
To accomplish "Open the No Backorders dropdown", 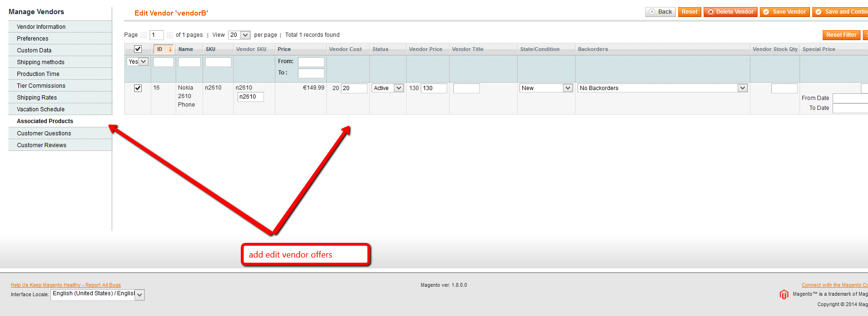I will click(663, 88).
